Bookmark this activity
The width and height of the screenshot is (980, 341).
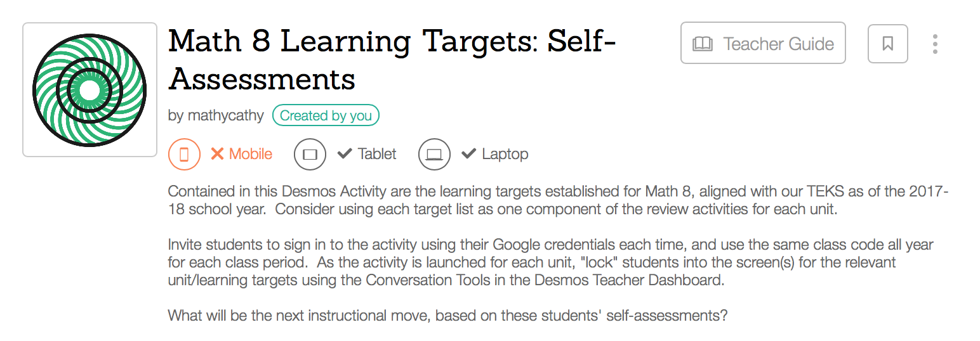point(887,44)
